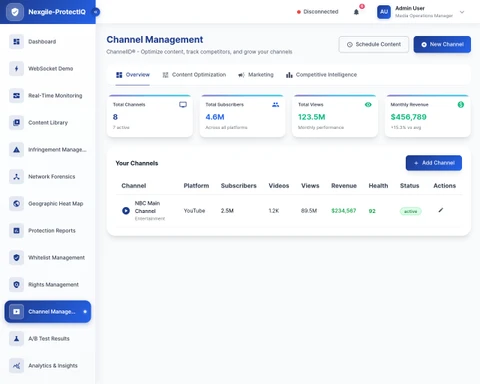This screenshot has width=480, height=384.
Task: Open the Geographic Heat Map globe icon
Action: click(16, 204)
